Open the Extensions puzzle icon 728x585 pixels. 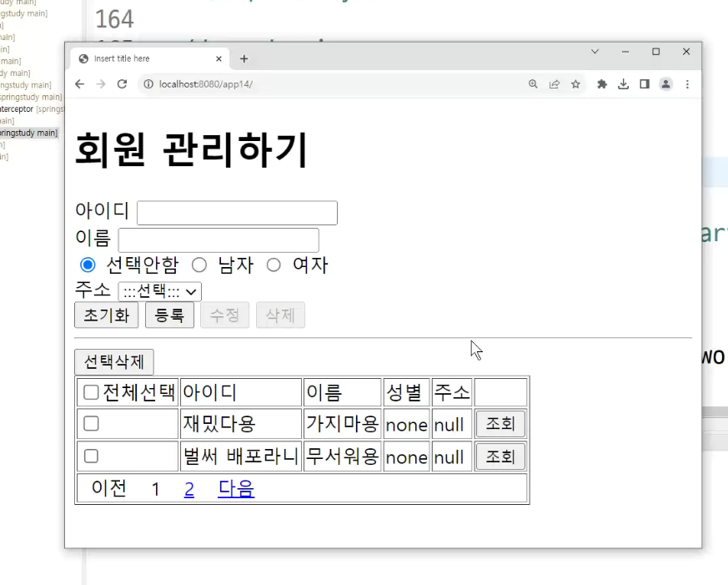602,84
